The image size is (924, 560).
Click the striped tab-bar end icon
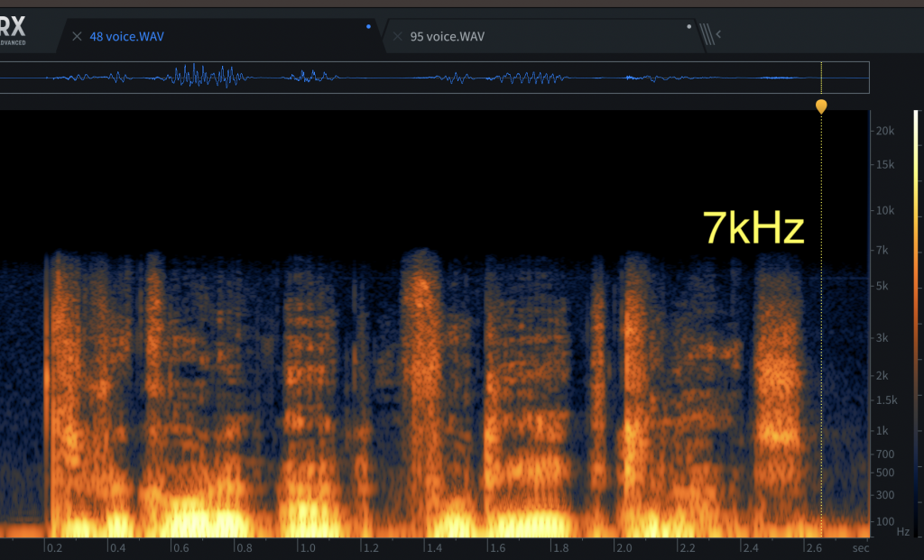click(x=707, y=36)
